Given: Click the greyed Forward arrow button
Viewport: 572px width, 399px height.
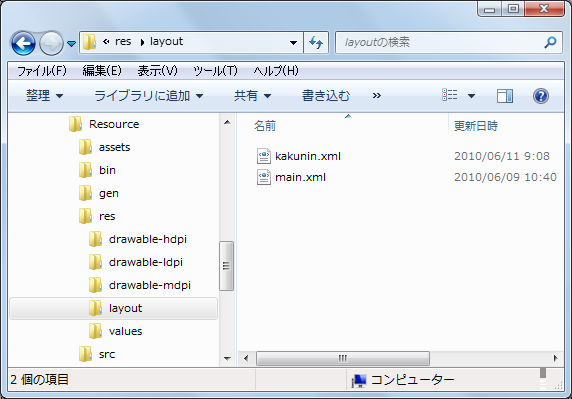Looking at the screenshot, I should 51,43.
